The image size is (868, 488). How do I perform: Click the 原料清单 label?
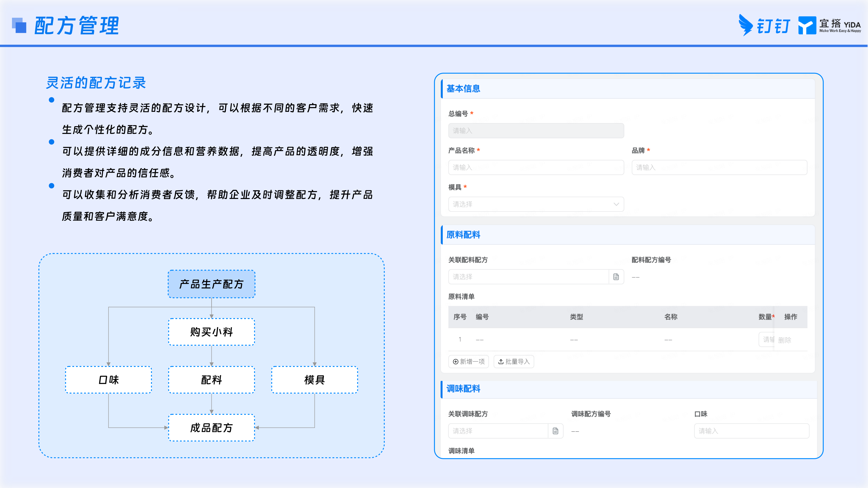[x=461, y=297]
